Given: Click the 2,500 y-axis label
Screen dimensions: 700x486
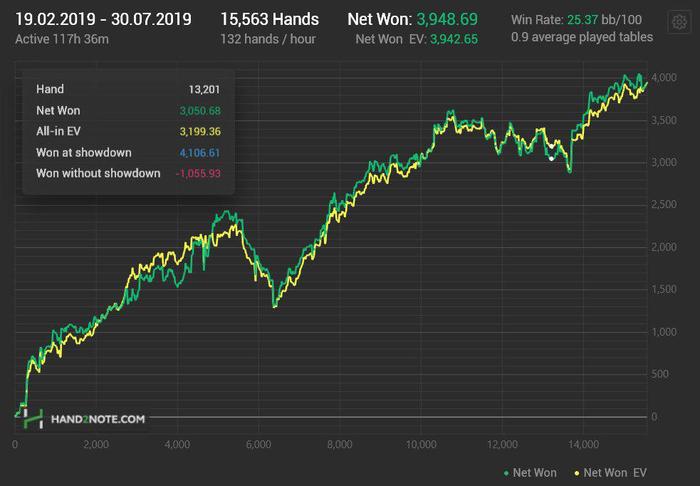Looking at the screenshot, I should 664,205.
